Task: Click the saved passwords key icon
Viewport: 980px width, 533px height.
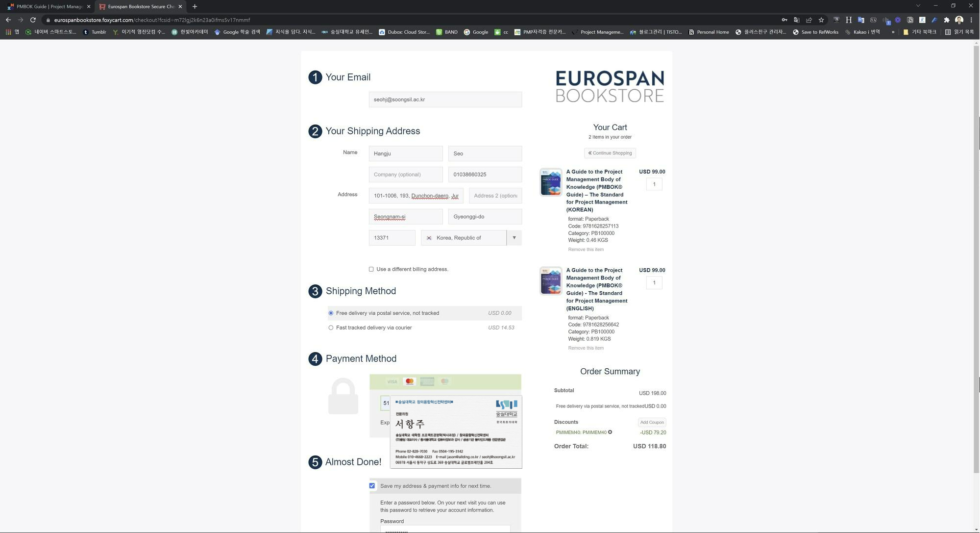Action: tap(784, 20)
